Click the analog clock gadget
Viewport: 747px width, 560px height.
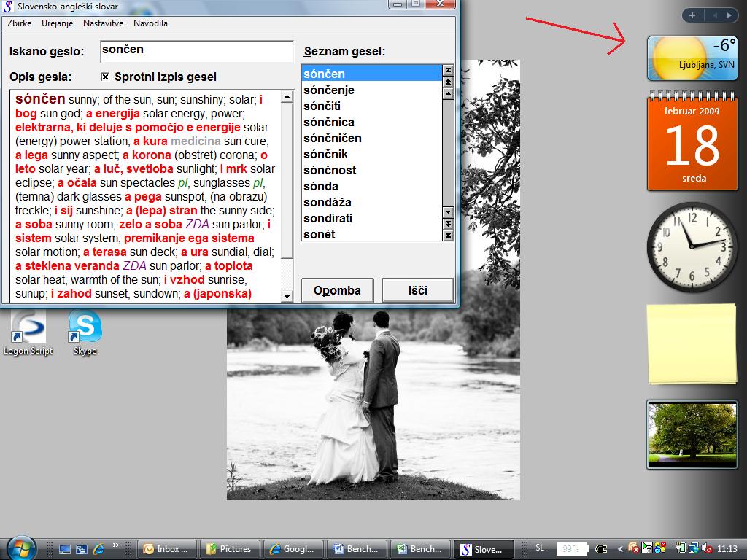692,246
